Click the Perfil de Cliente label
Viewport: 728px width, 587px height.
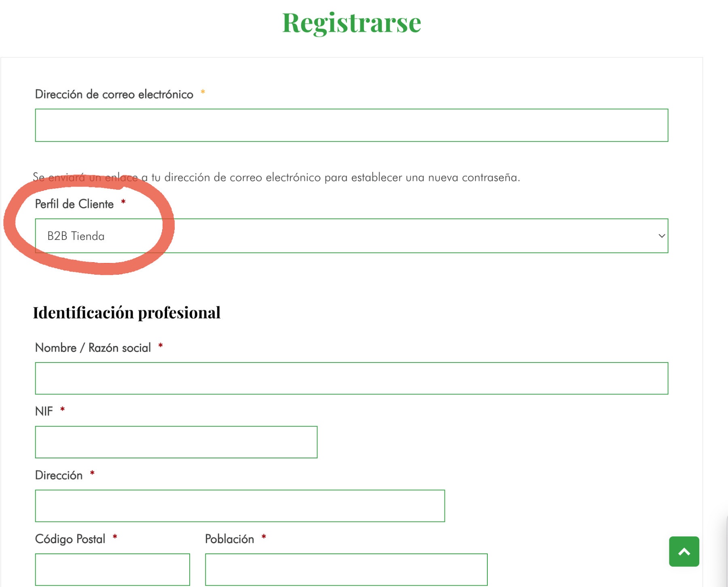coord(74,204)
